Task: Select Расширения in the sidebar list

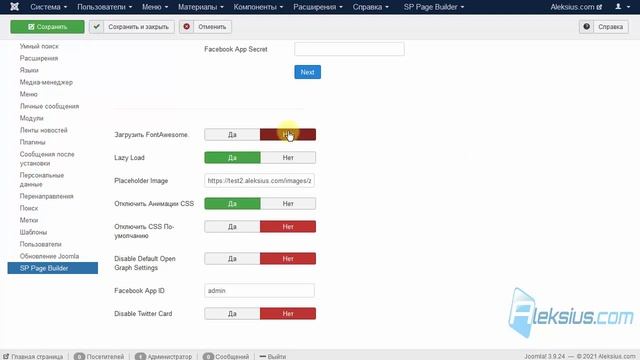Action: 39,58
